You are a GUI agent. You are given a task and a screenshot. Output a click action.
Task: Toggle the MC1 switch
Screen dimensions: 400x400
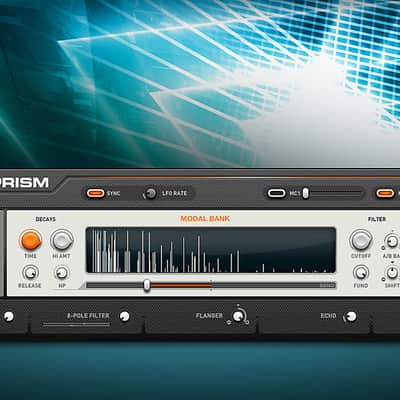pos(276,193)
